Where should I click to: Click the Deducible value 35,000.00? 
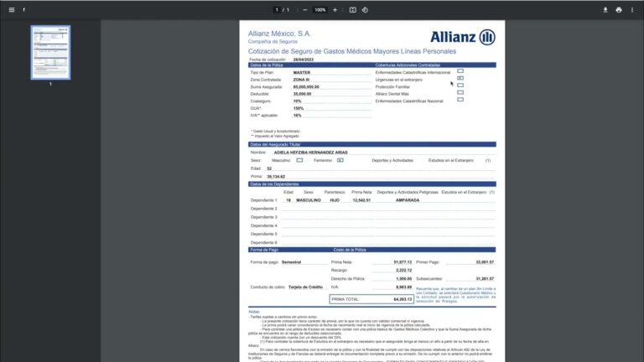302,94
